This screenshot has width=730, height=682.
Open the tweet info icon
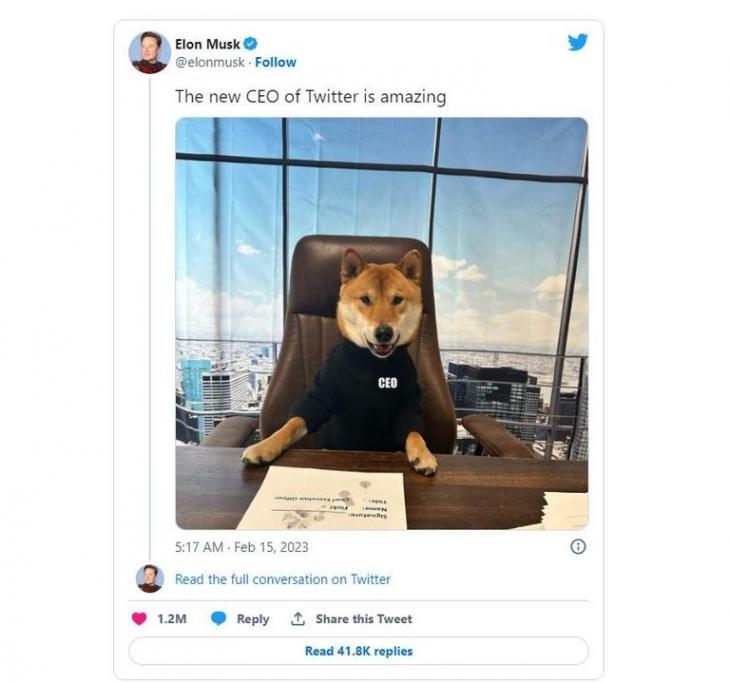point(577,546)
